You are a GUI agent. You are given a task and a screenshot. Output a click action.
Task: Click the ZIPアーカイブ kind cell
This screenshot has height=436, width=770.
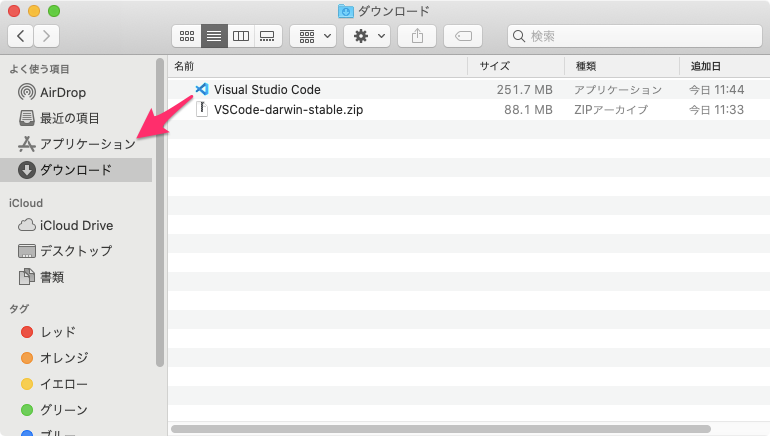point(611,109)
